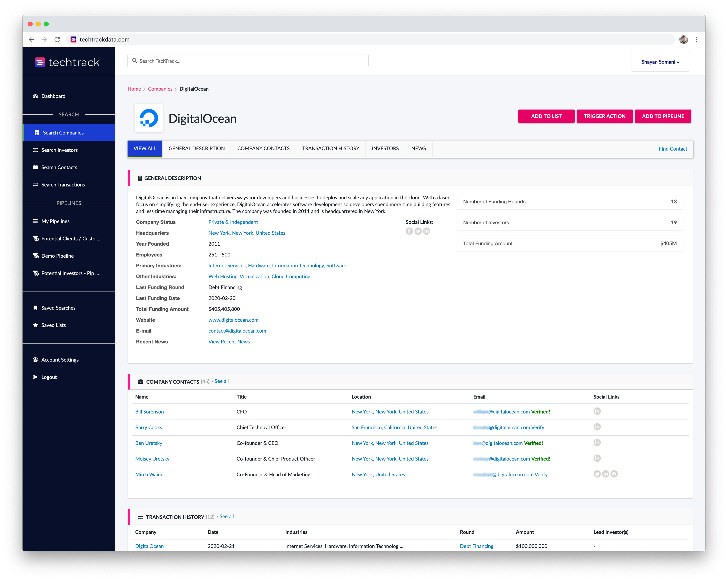Viewport: 728px width, 581px height.
Task: Expand the Shayan Somani user dropdown
Action: pyautogui.click(x=660, y=62)
